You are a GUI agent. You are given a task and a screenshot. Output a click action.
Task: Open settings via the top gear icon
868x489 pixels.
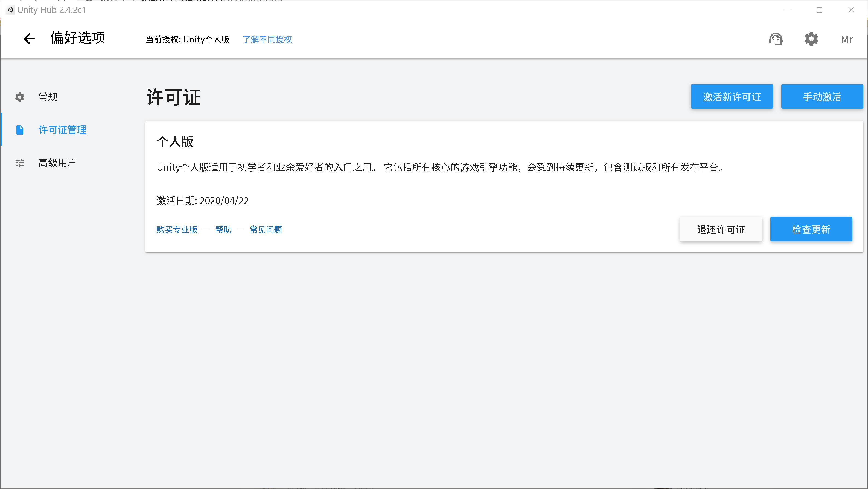pos(811,39)
